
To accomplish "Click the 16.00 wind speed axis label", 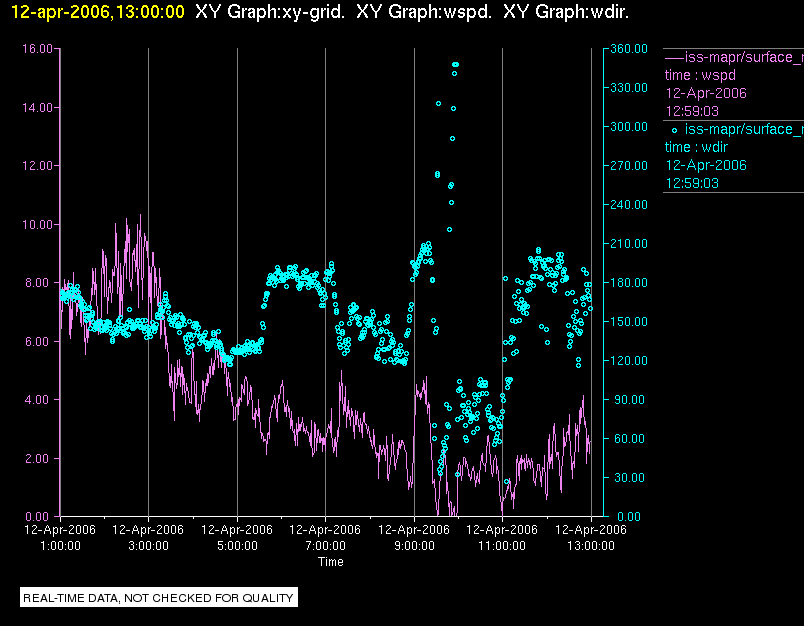I will pyautogui.click(x=37, y=49).
